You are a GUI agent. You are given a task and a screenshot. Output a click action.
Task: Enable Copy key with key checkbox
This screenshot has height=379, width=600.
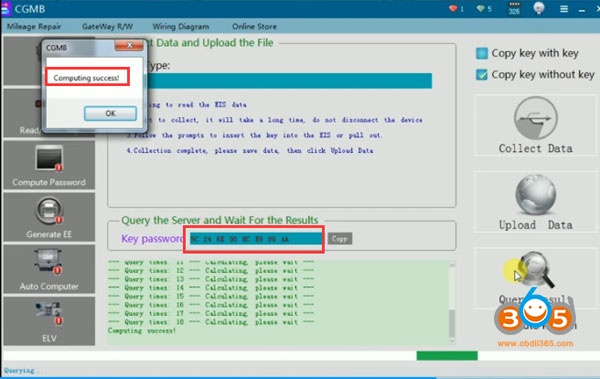pos(482,53)
